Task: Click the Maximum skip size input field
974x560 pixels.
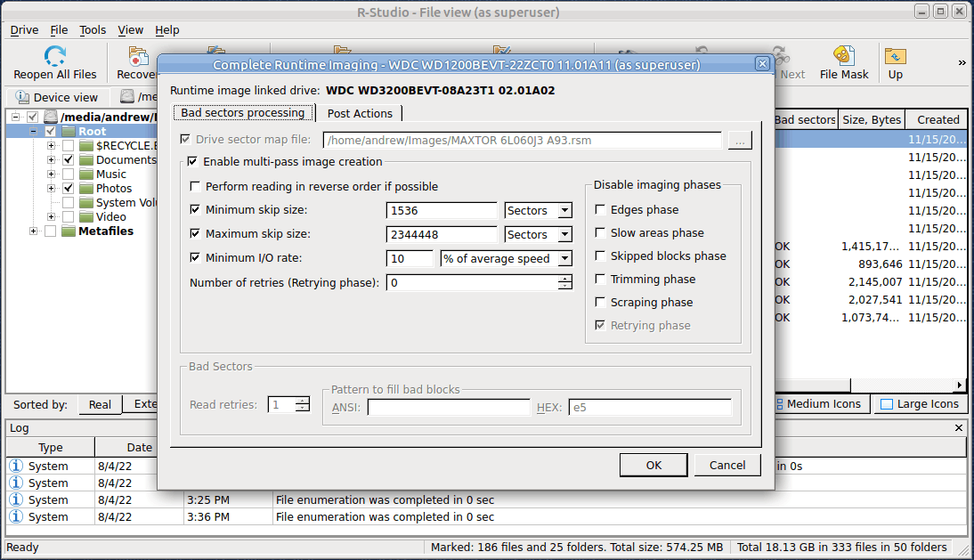Action: tap(442, 235)
